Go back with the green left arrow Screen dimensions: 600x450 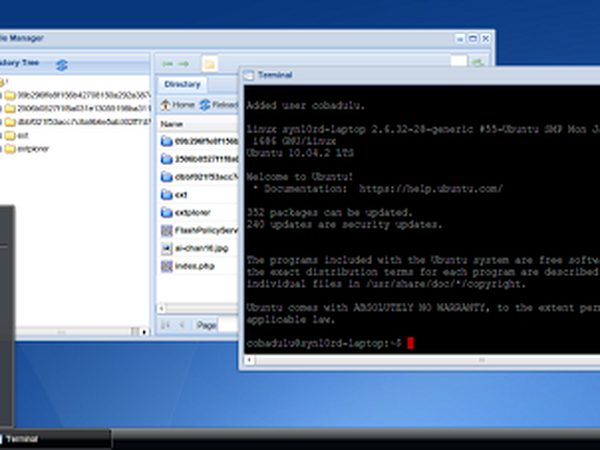click(167, 64)
